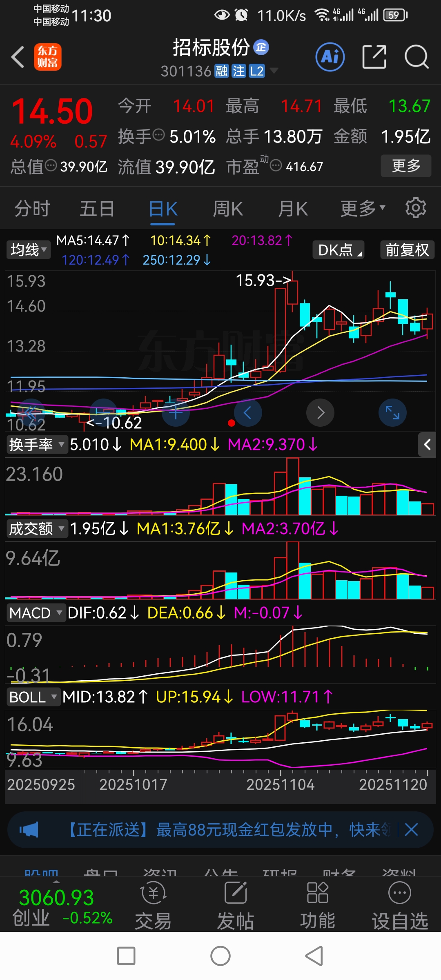The width and height of the screenshot is (441, 980).
Task: Open 创业 index 3060.93 ticker
Action: pos(62,907)
